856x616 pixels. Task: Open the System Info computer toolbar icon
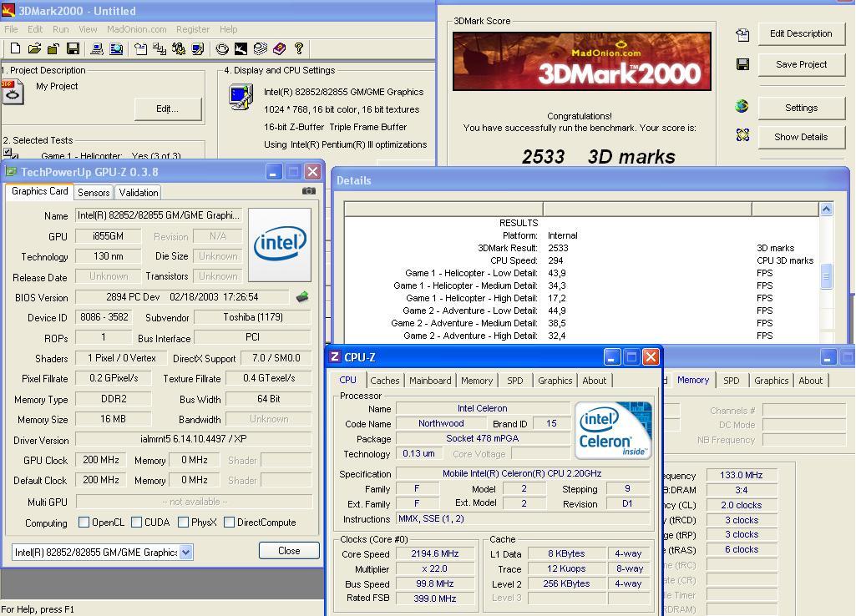[x=97, y=48]
